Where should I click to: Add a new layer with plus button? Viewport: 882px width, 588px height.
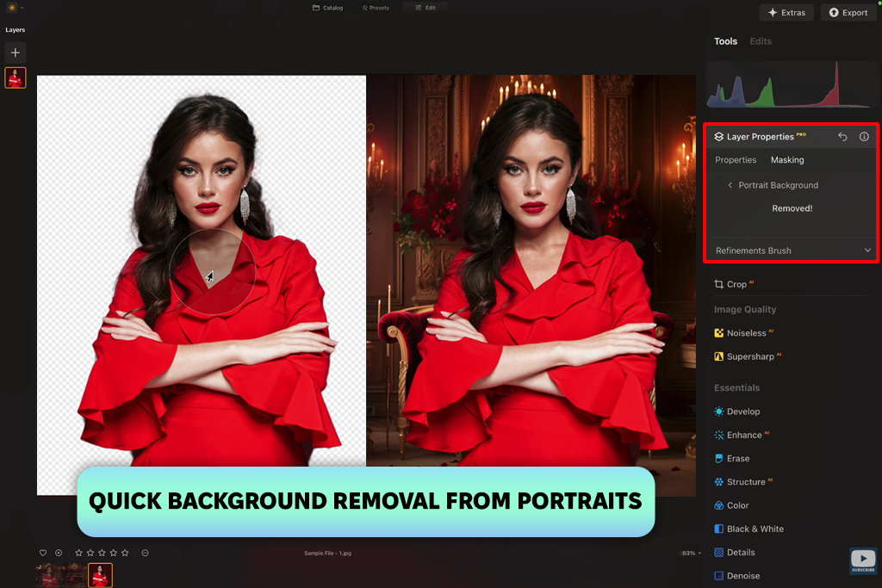click(16, 53)
